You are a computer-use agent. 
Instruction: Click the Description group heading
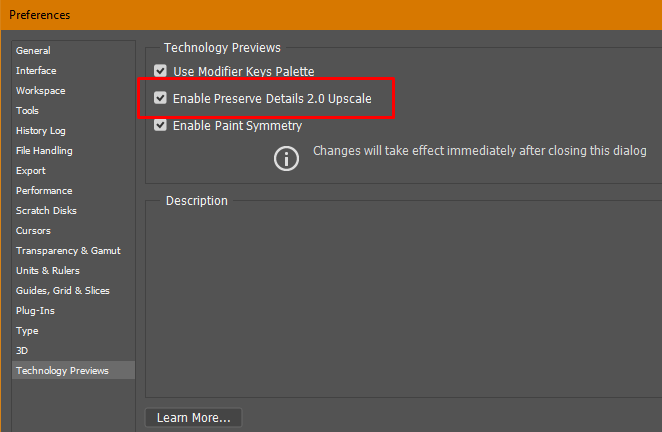[197, 201]
